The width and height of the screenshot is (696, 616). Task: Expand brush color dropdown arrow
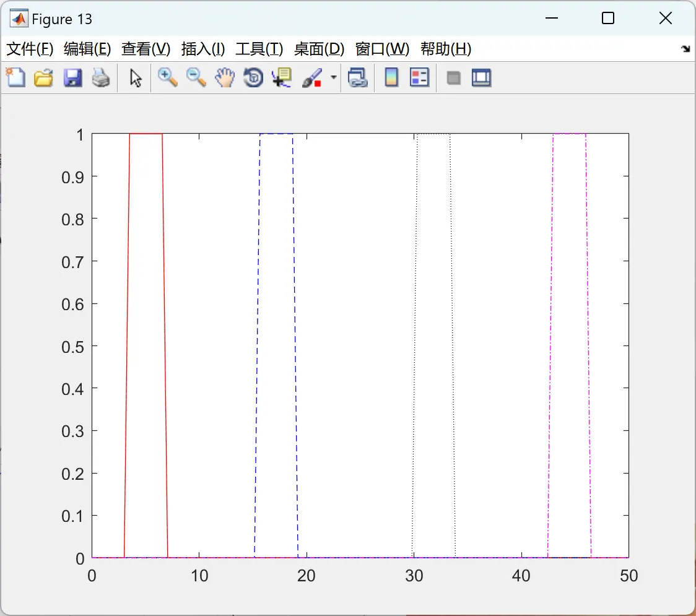tap(333, 77)
